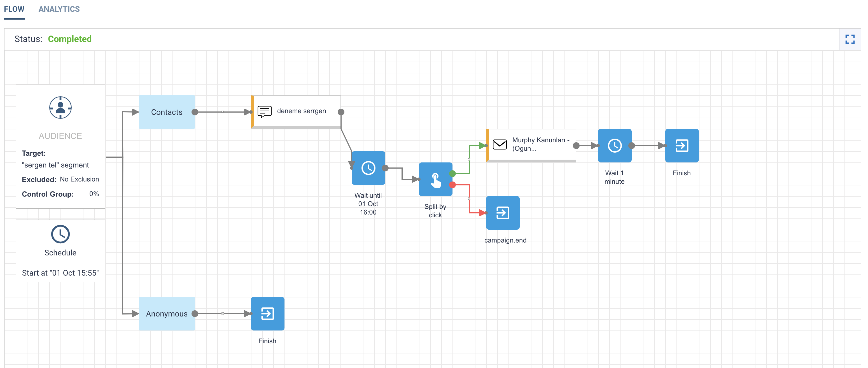Click the Audience person icon

click(x=60, y=108)
